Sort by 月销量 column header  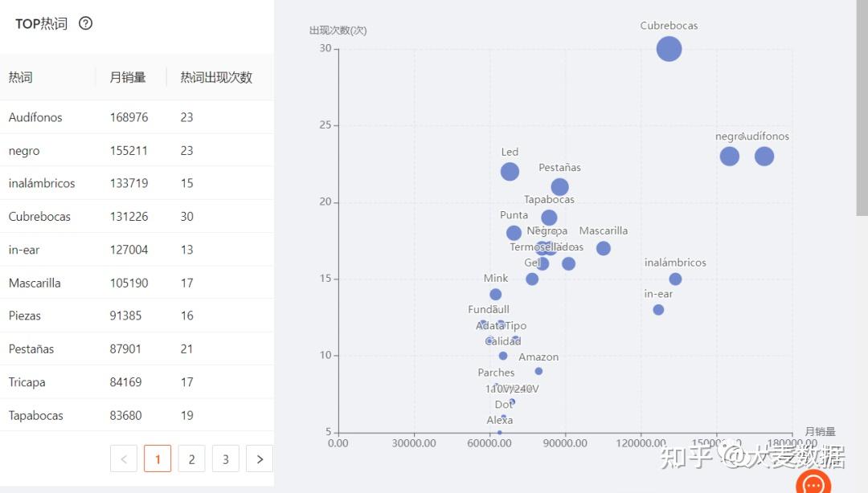pos(128,77)
